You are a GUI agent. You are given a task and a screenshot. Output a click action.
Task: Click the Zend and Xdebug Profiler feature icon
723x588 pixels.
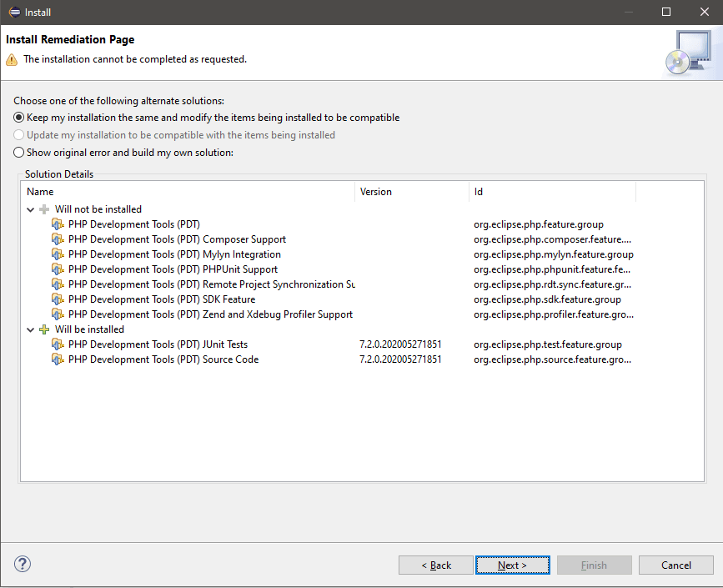click(57, 314)
